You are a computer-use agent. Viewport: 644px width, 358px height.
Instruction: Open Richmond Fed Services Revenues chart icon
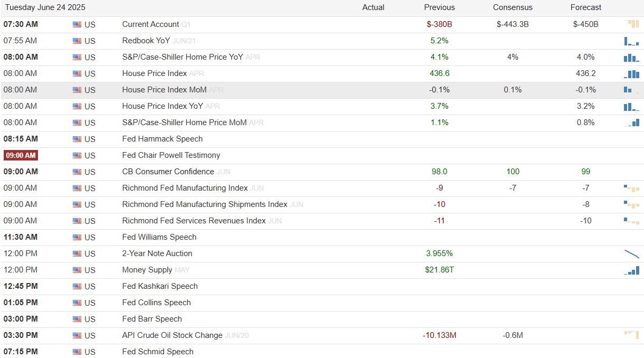(x=632, y=221)
